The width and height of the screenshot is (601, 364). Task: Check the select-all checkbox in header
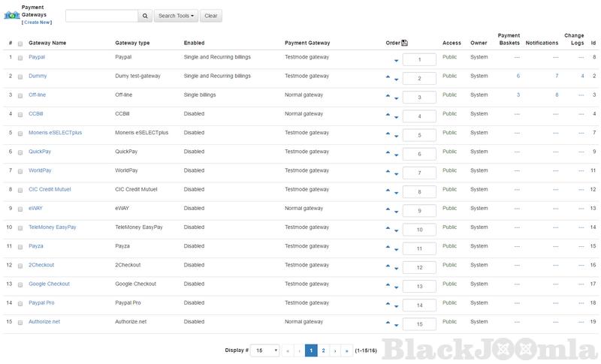pyautogui.click(x=20, y=44)
